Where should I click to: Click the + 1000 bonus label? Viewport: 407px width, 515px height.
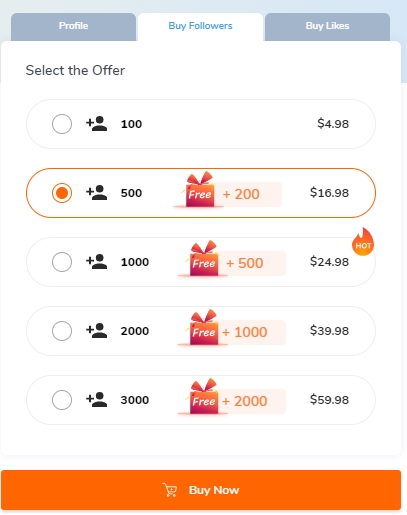pyautogui.click(x=245, y=332)
